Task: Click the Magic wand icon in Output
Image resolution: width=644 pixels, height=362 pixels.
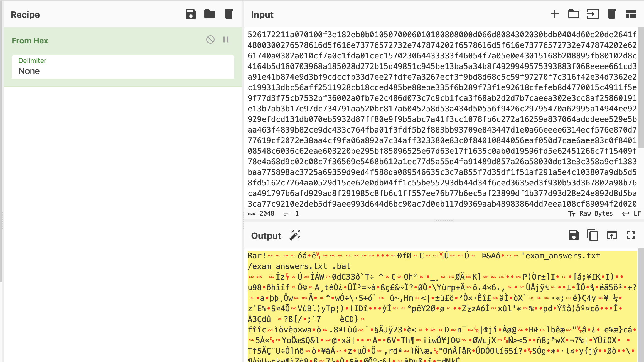Action: point(295,235)
